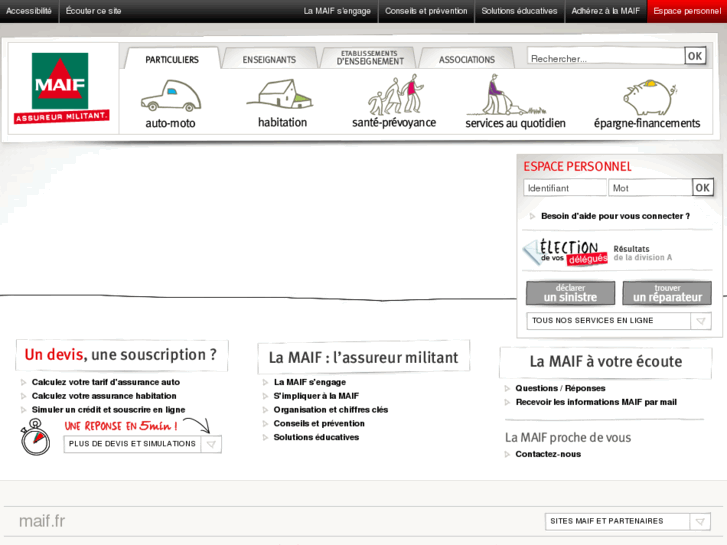Open the red Espace personnel menu
727x545 pixels.
(x=687, y=11)
